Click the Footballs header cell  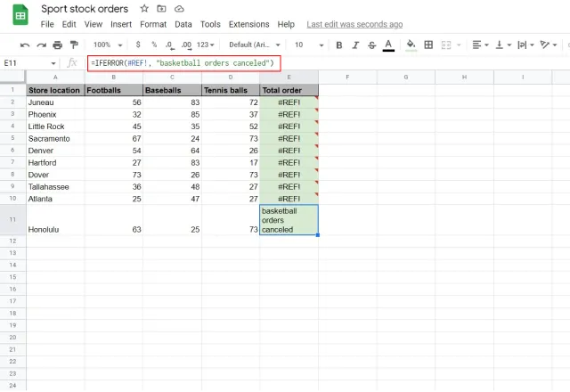(114, 90)
